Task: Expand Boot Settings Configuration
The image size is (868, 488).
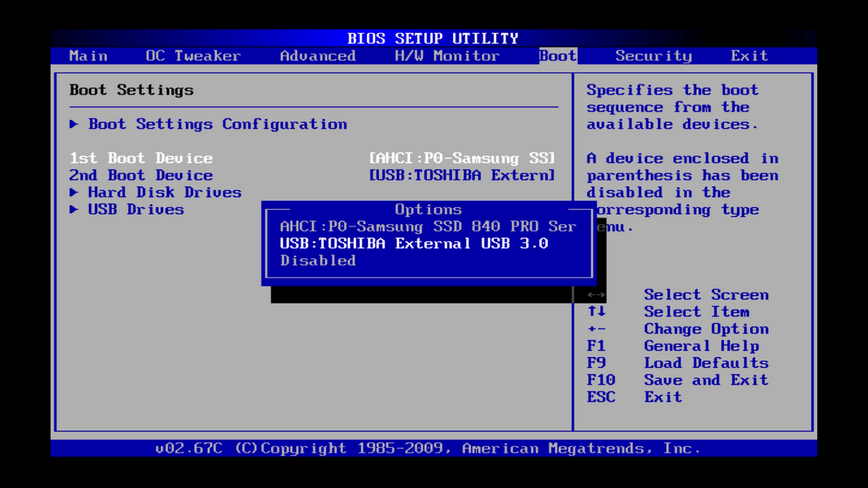Action: pyautogui.click(x=217, y=124)
